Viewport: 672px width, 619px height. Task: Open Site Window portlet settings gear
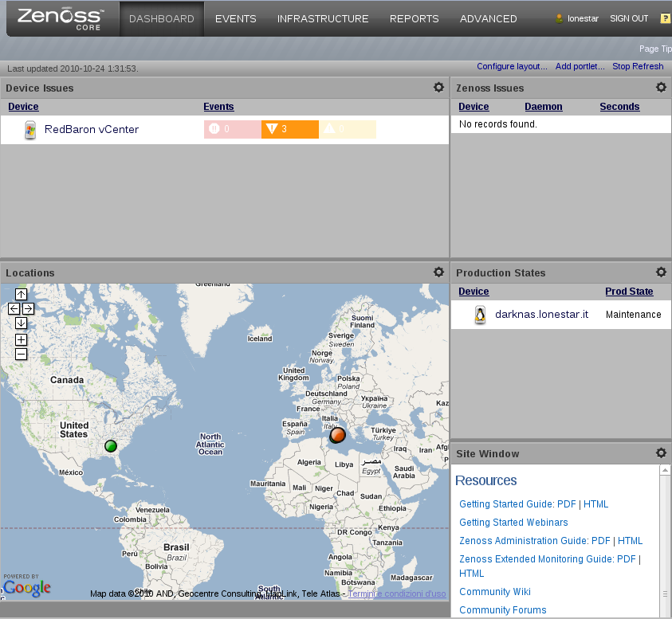[661, 452]
